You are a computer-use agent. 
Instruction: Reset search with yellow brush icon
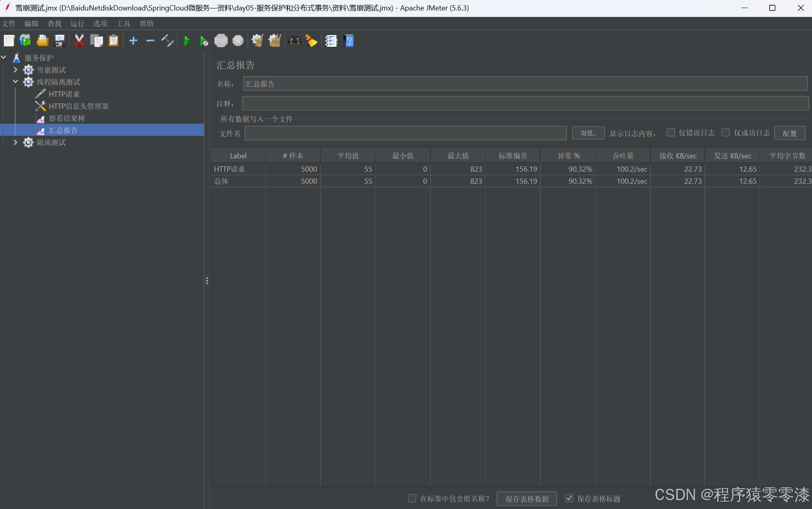pyautogui.click(x=312, y=41)
